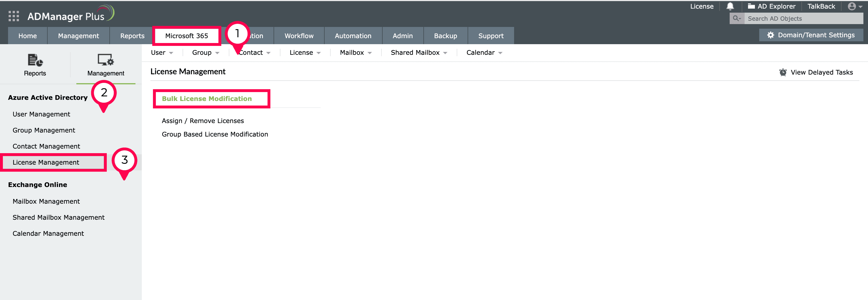The width and height of the screenshot is (868, 300).
Task: Open Group Based License Modification
Action: click(215, 134)
